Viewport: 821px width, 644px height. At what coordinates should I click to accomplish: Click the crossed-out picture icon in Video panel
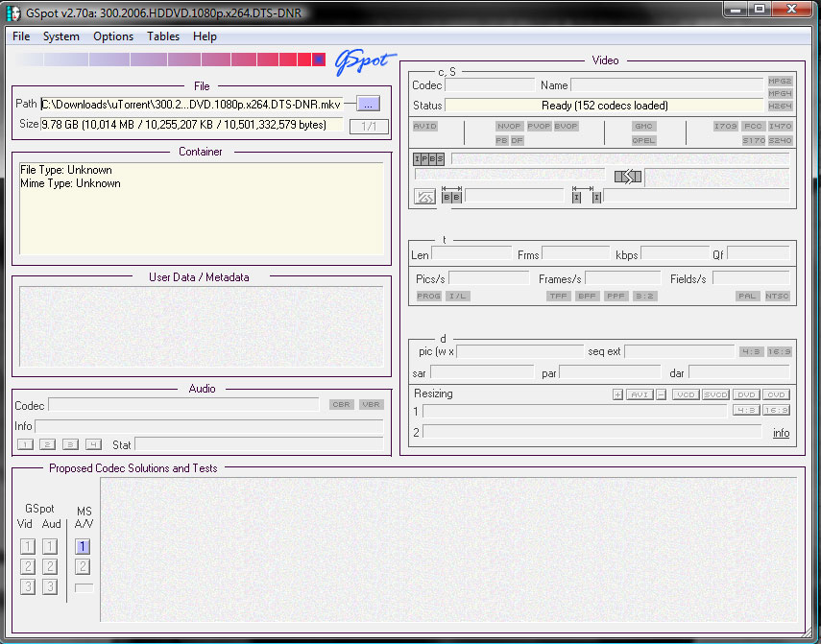[424, 197]
